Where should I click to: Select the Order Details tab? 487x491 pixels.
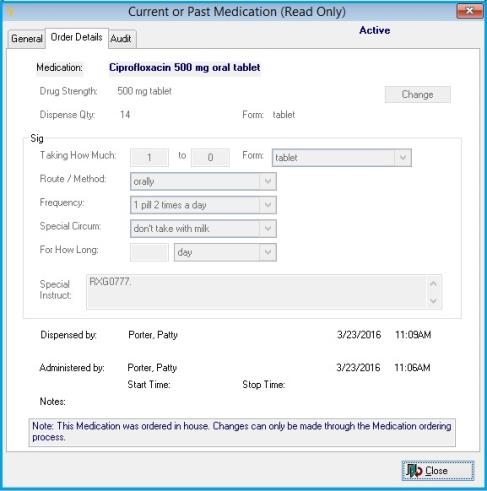click(77, 37)
